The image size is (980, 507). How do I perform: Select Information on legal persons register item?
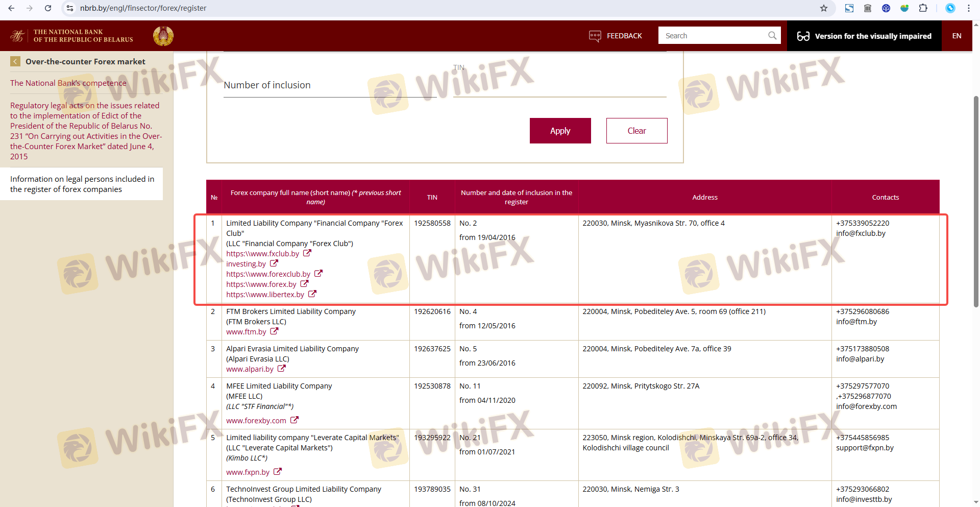tap(82, 184)
